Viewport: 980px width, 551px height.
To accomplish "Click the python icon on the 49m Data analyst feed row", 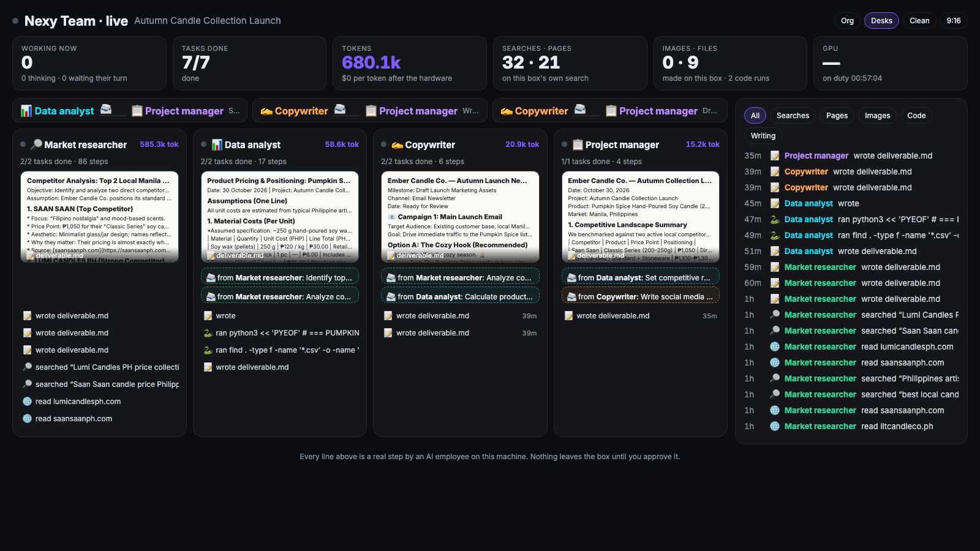I will [x=775, y=235].
